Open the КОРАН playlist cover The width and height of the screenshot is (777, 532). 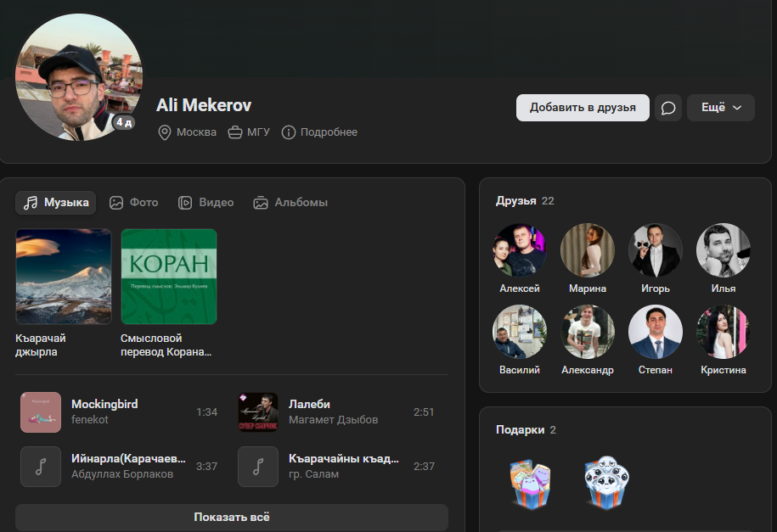pos(169,277)
